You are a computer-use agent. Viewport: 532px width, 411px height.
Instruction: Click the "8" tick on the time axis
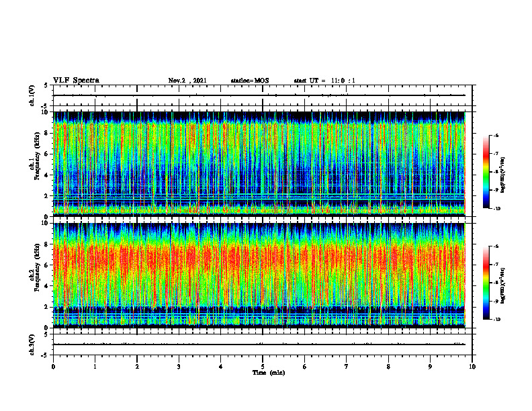[x=388, y=367]
